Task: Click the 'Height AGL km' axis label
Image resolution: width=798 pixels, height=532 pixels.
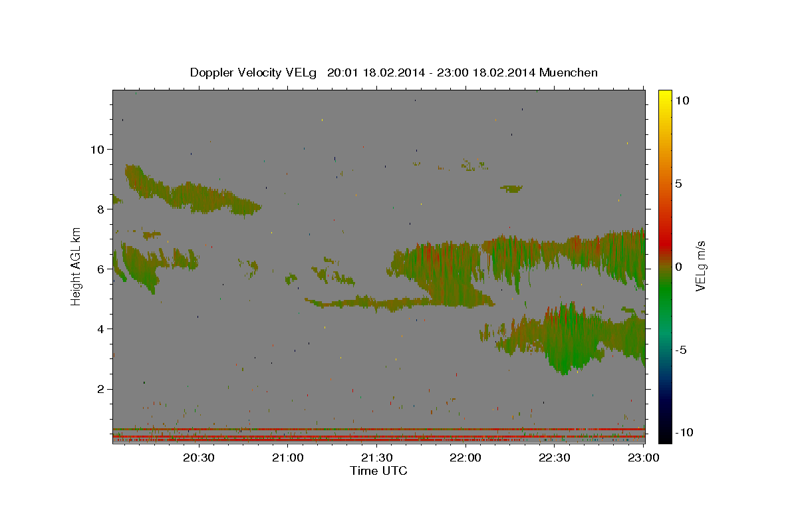Action: coord(76,265)
